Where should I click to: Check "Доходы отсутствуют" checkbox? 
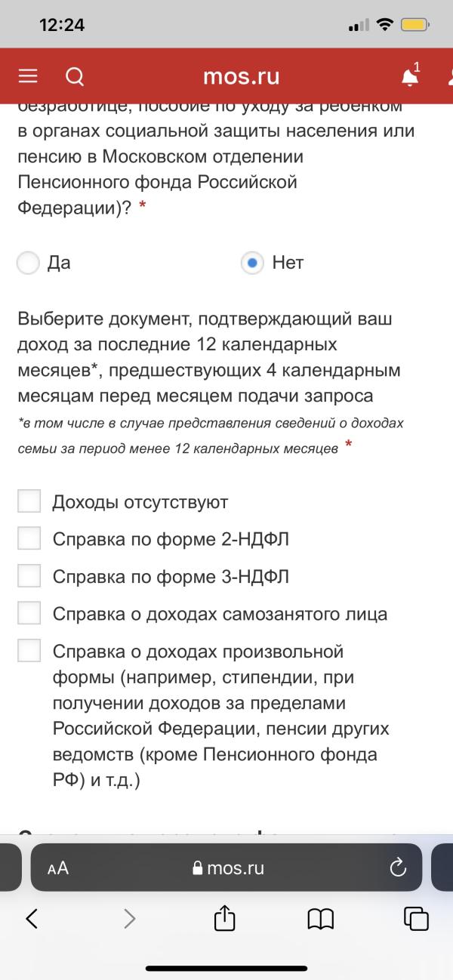point(29,501)
